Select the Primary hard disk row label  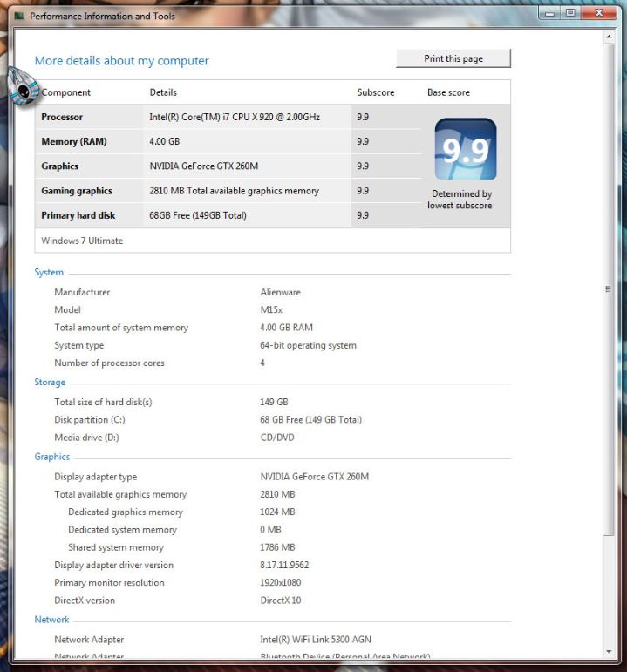coord(78,215)
